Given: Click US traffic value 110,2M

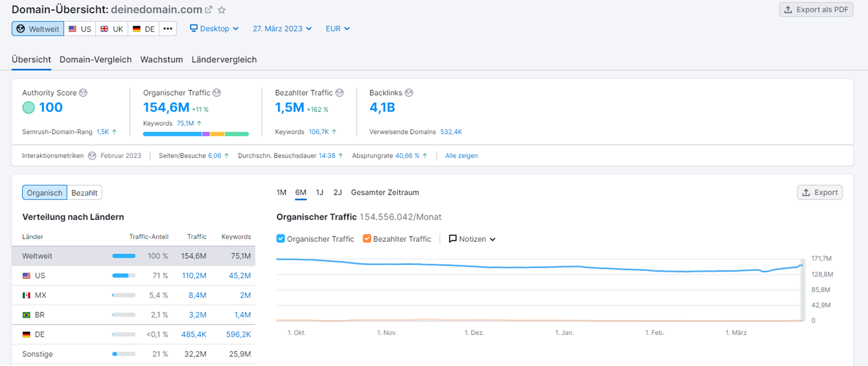Looking at the screenshot, I should pyautogui.click(x=194, y=276).
